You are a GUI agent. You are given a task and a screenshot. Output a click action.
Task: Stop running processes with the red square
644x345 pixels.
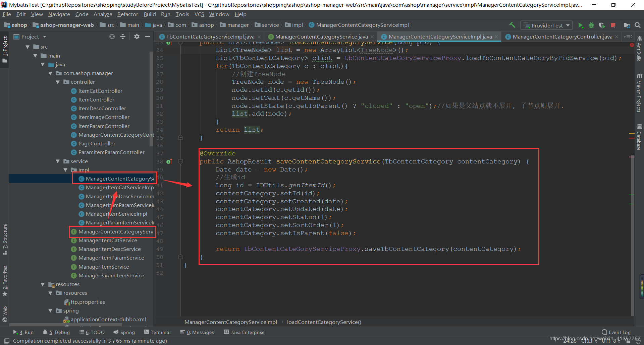coord(613,25)
